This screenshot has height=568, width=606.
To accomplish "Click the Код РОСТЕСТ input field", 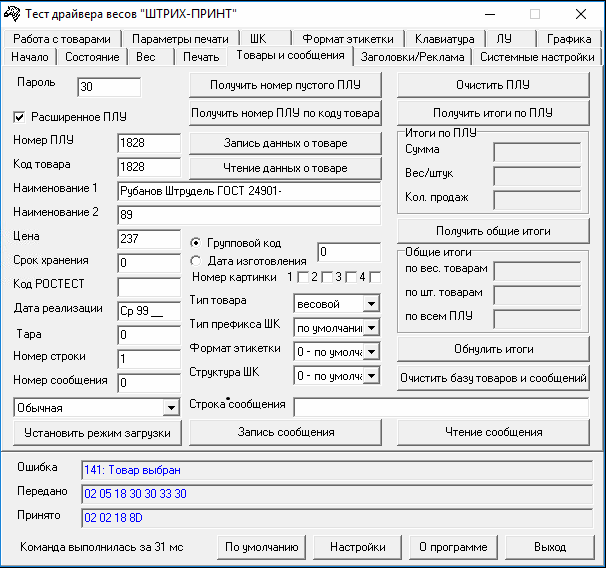I will coord(149,287).
